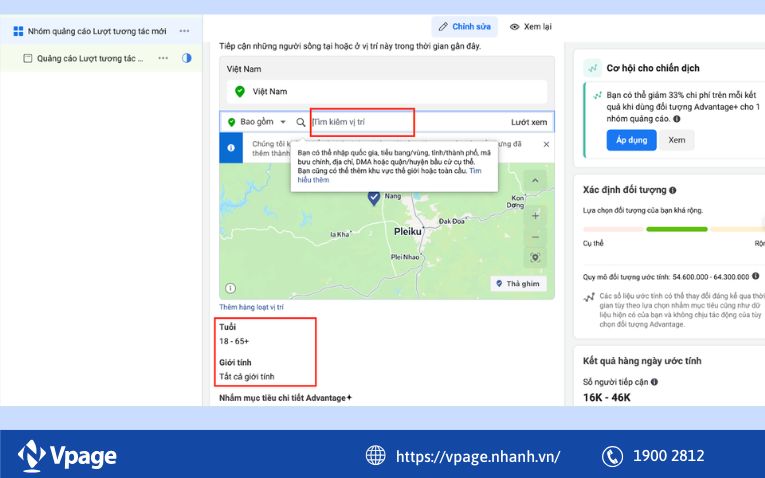Click the Tuổi 18 - 65+ value

(234, 341)
